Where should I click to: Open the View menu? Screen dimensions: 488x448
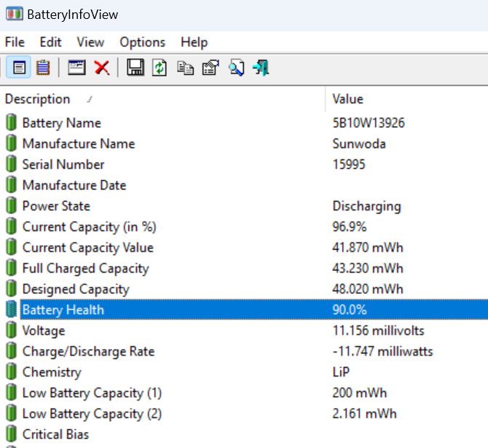coord(90,42)
